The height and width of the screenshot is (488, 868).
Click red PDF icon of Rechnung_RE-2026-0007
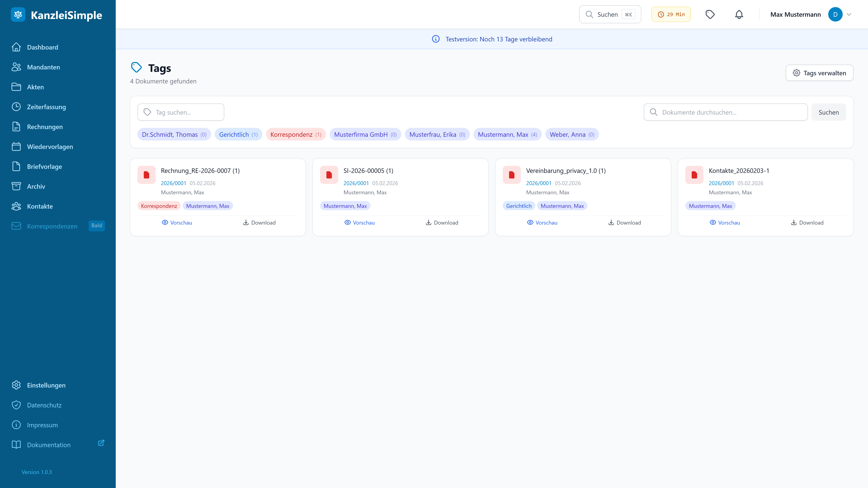coord(146,175)
